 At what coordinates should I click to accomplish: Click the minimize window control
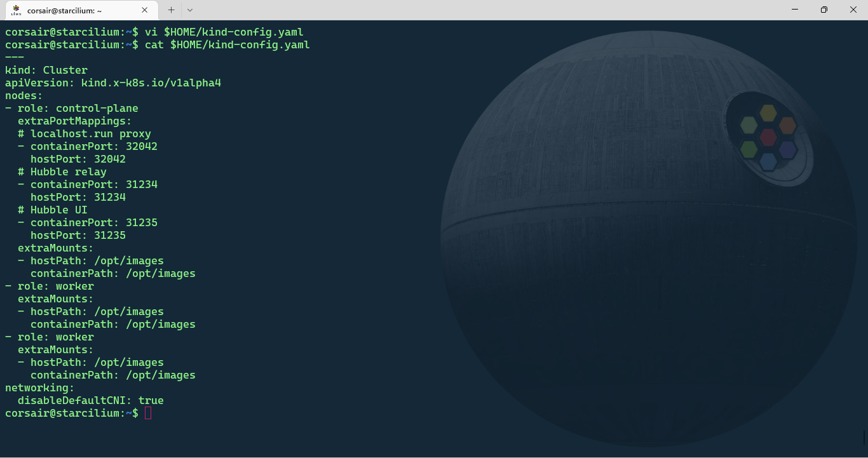pyautogui.click(x=794, y=10)
